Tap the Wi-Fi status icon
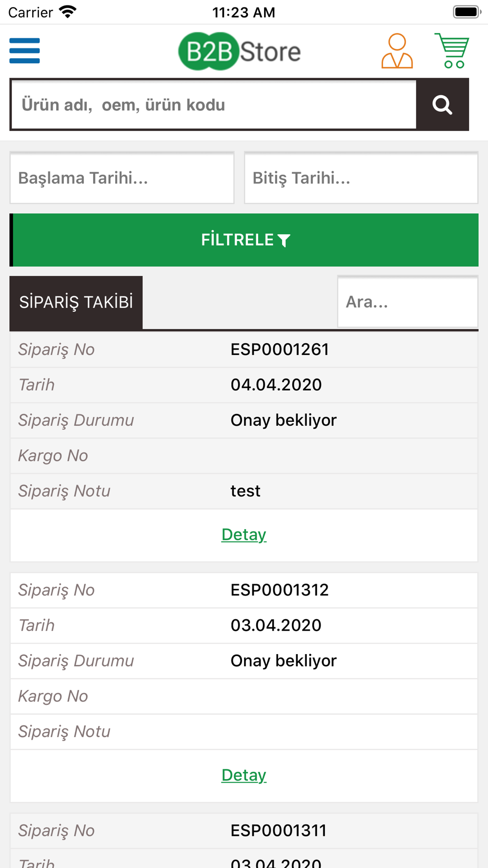Viewport: 488px width, 868px height. click(x=68, y=12)
